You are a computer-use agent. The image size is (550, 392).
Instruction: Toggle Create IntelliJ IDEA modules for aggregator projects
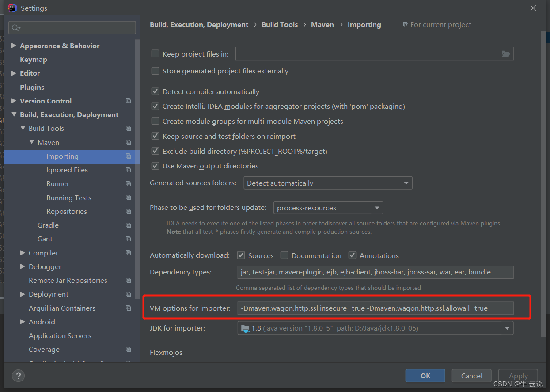click(x=155, y=106)
